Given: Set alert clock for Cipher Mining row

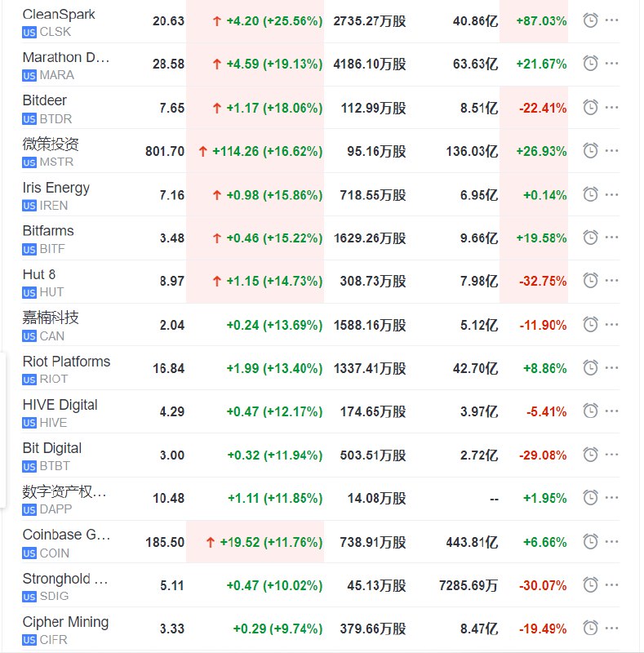Looking at the screenshot, I should 590,628.
